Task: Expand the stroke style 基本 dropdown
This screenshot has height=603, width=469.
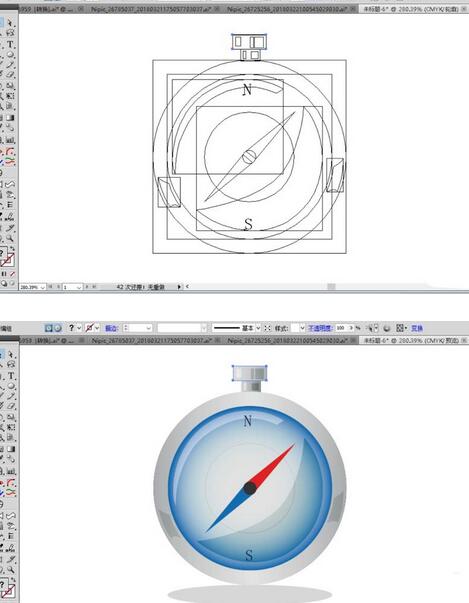Action: tap(258, 328)
